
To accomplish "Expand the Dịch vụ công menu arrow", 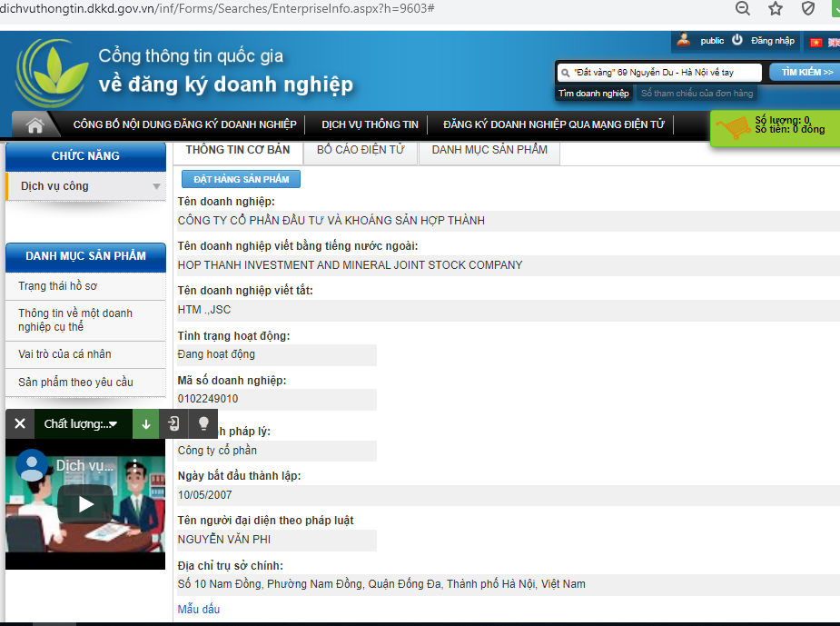I will (156, 187).
